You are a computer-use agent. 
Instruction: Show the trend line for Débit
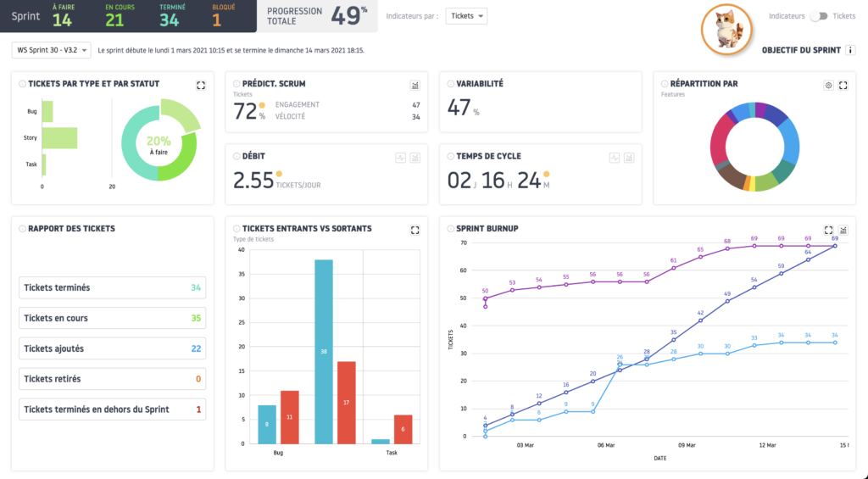click(400, 157)
